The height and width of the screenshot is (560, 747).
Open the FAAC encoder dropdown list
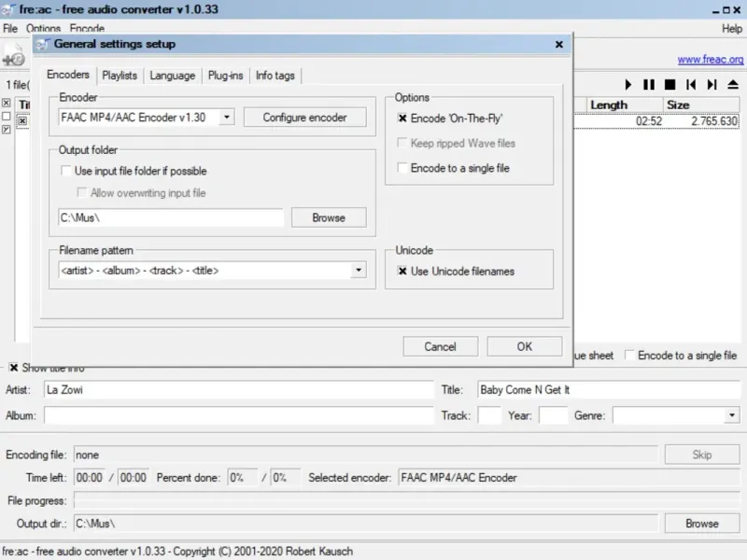(227, 118)
